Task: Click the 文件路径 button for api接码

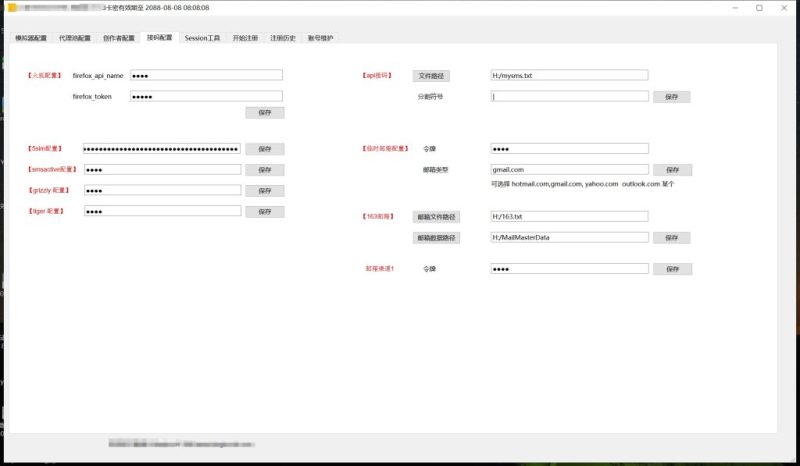Action: point(432,75)
